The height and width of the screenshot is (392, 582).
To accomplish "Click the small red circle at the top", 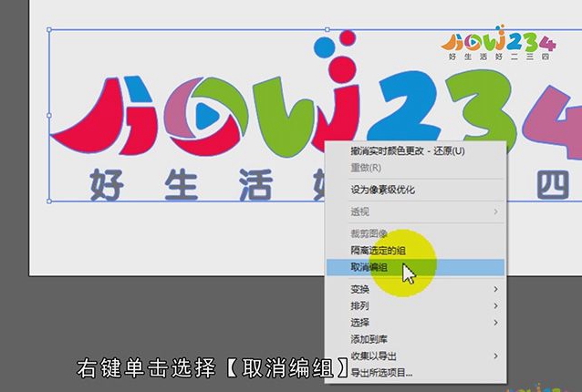I will [x=348, y=37].
